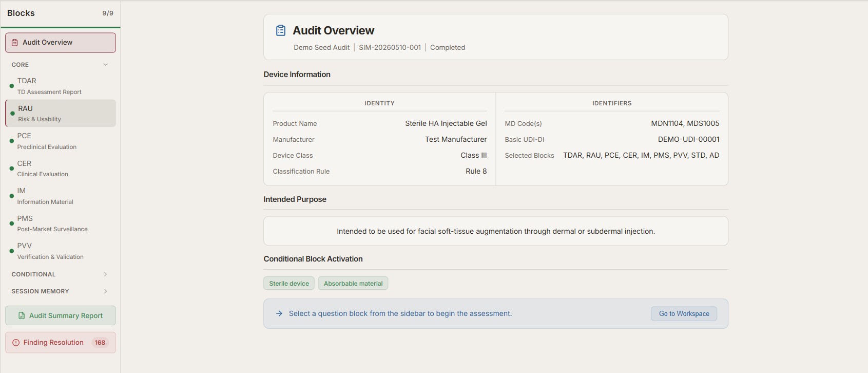
Task: Click the 'Select a question block' hint text
Action: coord(400,313)
